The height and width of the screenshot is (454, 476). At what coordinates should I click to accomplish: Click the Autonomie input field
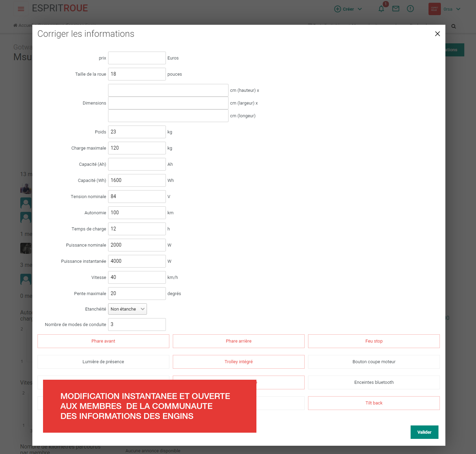point(137,213)
